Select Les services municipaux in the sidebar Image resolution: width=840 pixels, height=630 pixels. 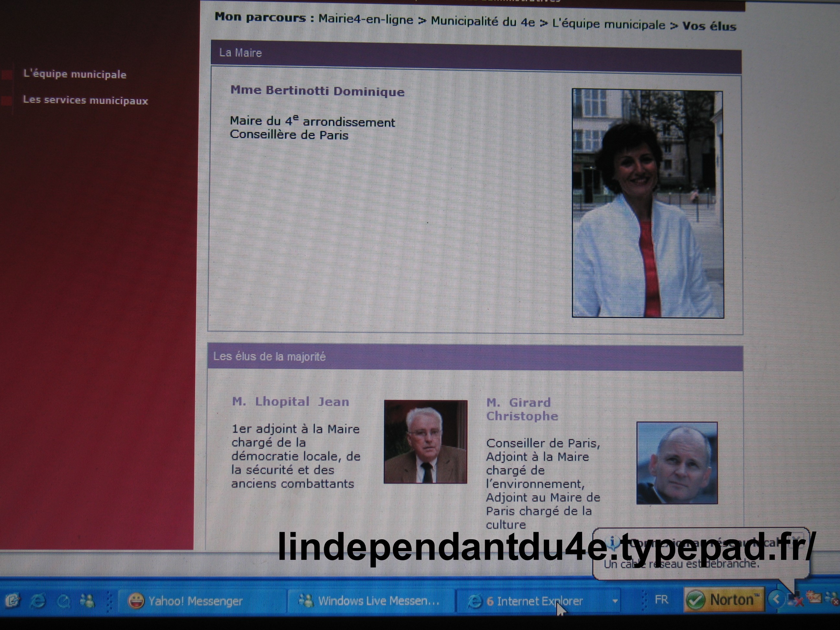pyautogui.click(x=86, y=100)
